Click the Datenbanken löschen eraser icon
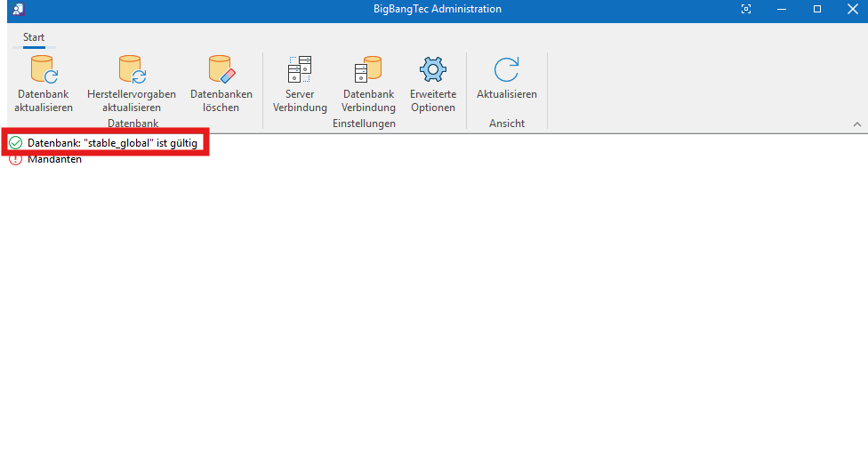The height and width of the screenshot is (455, 868). [x=221, y=69]
